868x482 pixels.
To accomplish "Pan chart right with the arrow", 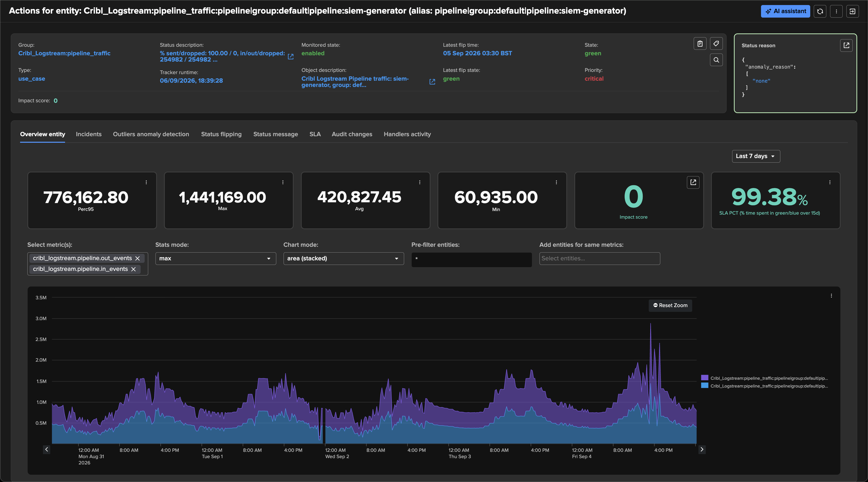I will (702, 449).
